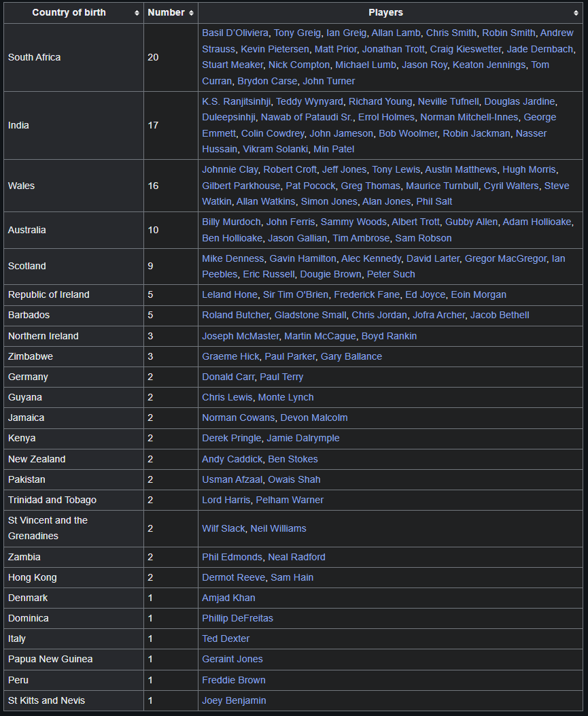The image size is (588, 716).
Task: Select the Zimbabwe country cell
Action: (73, 356)
